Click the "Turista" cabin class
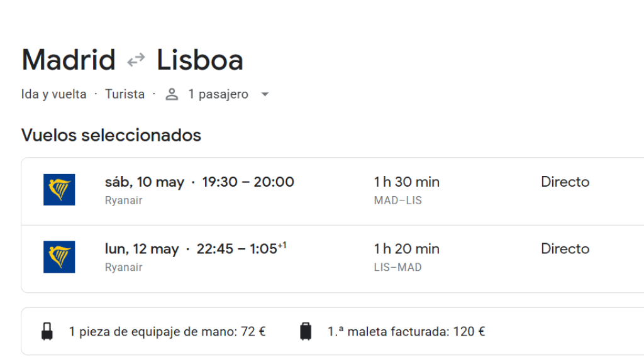644x362 pixels. (x=125, y=94)
